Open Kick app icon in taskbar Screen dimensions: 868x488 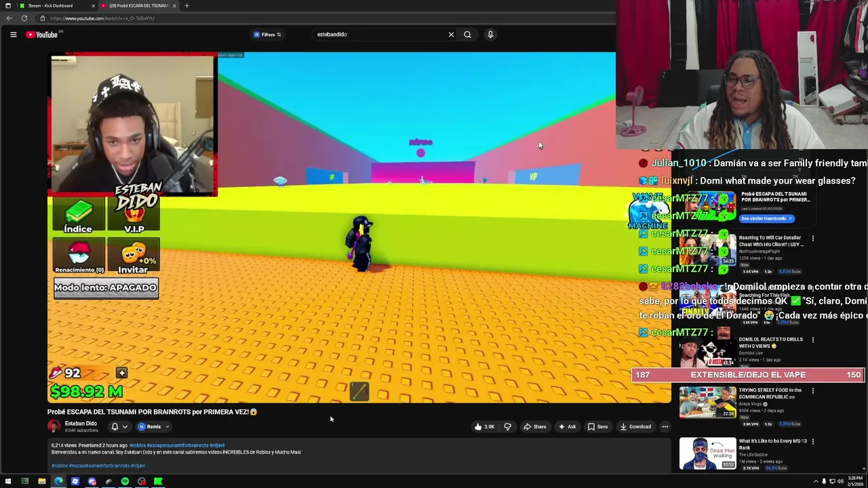click(x=158, y=481)
